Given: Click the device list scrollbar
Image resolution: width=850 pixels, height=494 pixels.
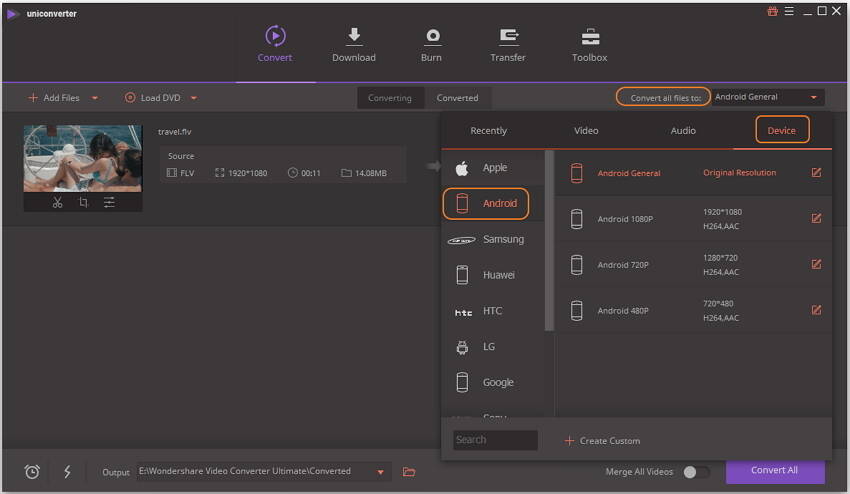Looking at the screenshot, I should tap(549, 241).
